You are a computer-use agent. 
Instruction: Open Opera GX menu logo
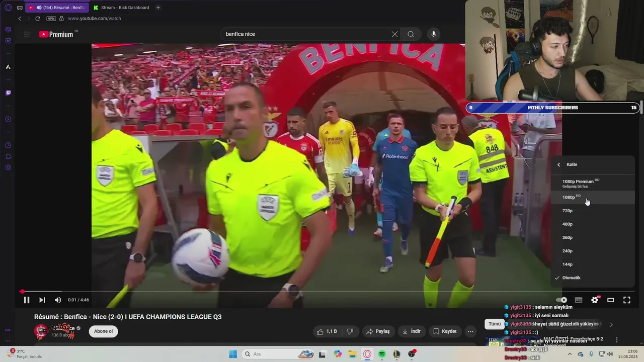[8, 8]
